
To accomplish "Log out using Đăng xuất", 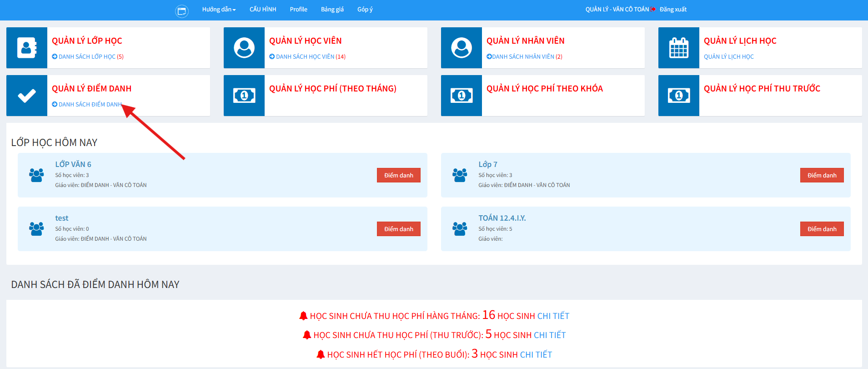I will [x=672, y=10].
